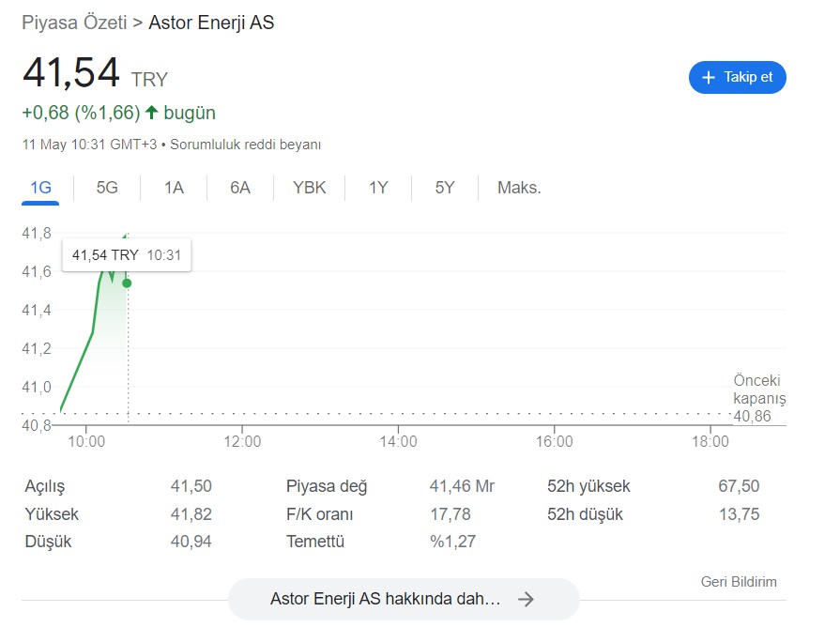The height and width of the screenshot is (642, 840).
Task: Click the Açılış label
Action: point(45,486)
